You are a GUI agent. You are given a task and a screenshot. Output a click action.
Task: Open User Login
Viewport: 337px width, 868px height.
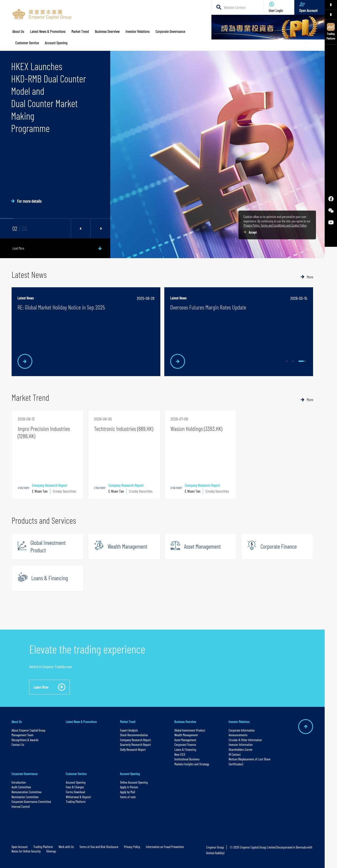click(275, 7)
